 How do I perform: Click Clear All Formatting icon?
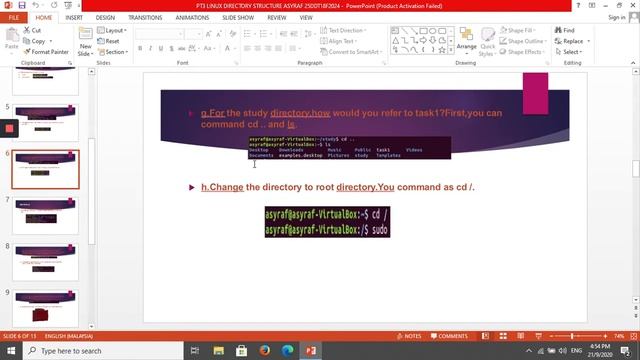tap(233, 34)
